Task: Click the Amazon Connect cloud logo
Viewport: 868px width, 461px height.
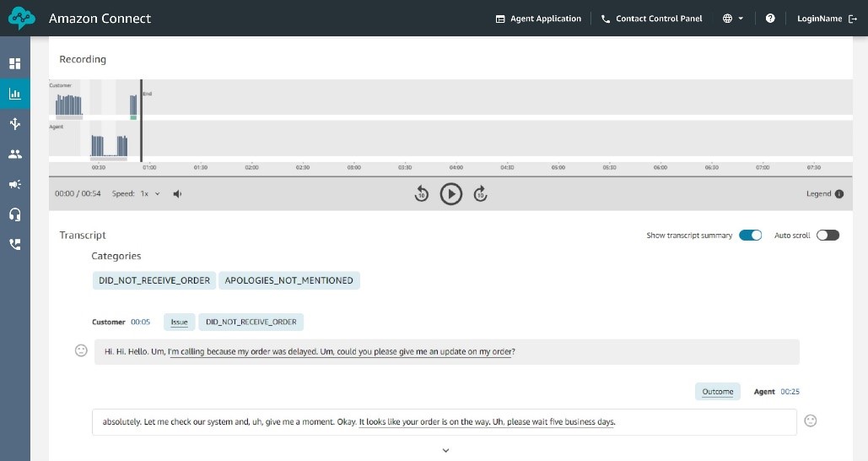Action: 22,19
